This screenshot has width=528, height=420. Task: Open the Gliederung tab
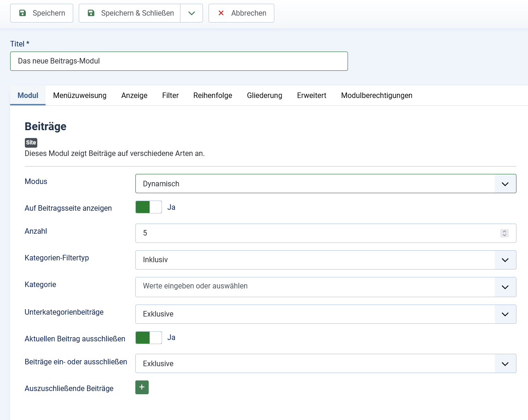[x=264, y=96]
